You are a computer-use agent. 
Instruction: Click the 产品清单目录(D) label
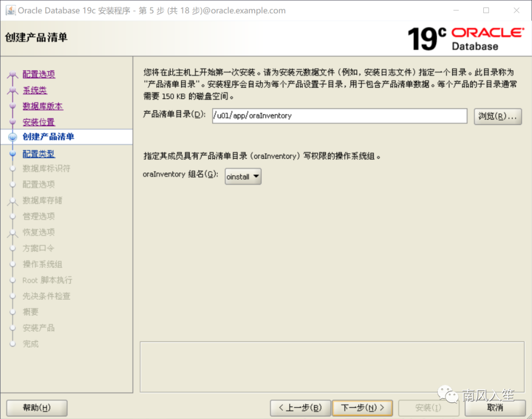[x=174, y=115]
